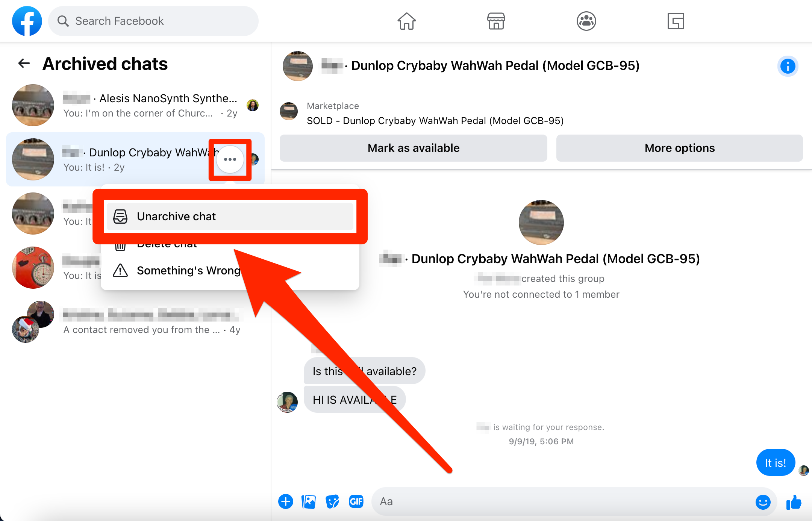Click the 'It is!' sent message bubble

(x=776, y=463)
